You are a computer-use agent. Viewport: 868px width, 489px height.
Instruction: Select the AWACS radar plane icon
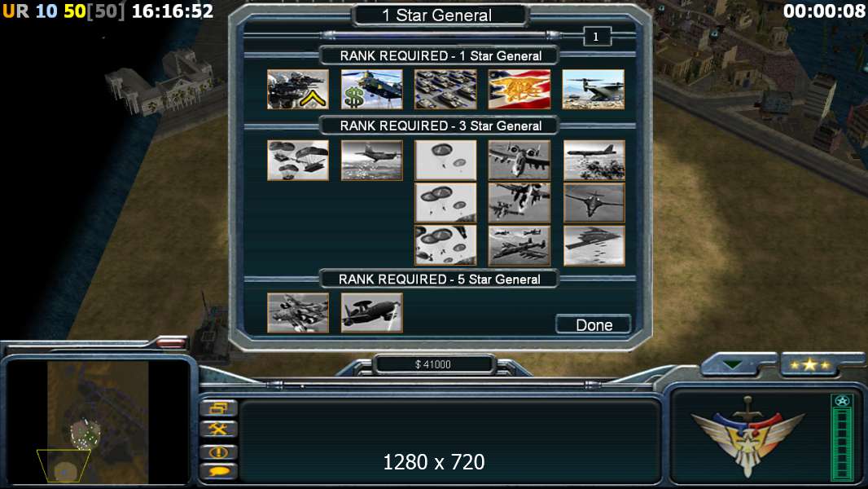371,313
